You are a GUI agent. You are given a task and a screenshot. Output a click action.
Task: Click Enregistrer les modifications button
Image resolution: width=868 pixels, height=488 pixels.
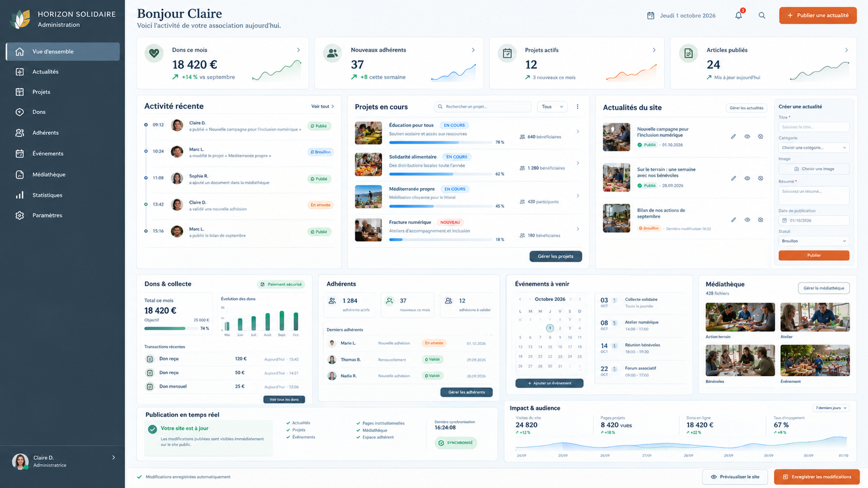817,477
